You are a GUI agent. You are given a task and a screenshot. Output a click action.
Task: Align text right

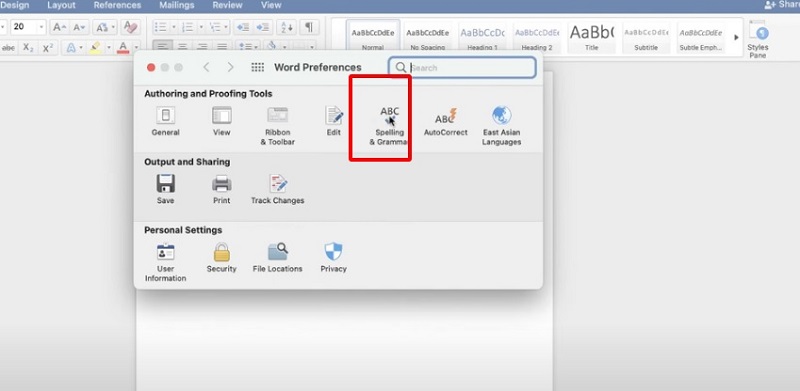(x=202, y=46)
